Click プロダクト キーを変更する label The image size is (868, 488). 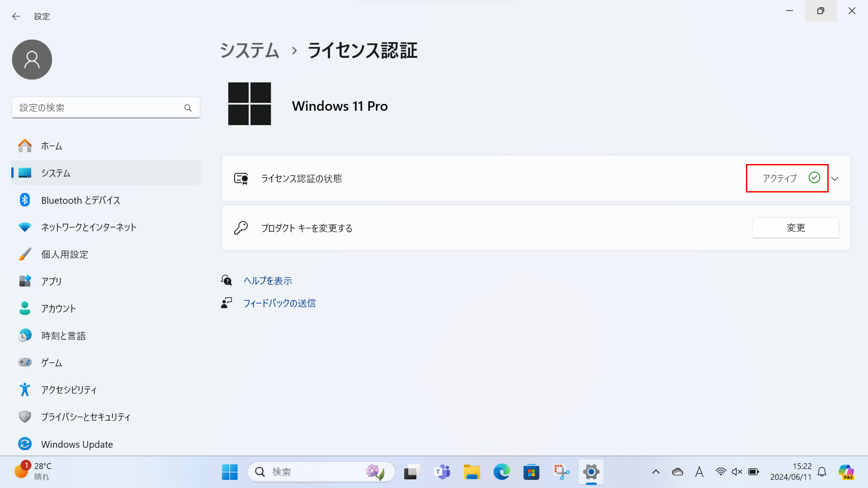click(307, 228)
